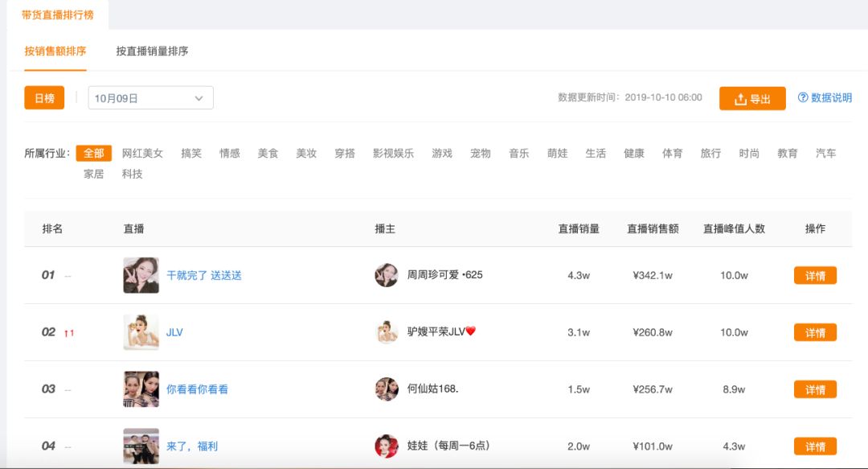
Task: Filter by 网红美女 industry
Action: 142,153
